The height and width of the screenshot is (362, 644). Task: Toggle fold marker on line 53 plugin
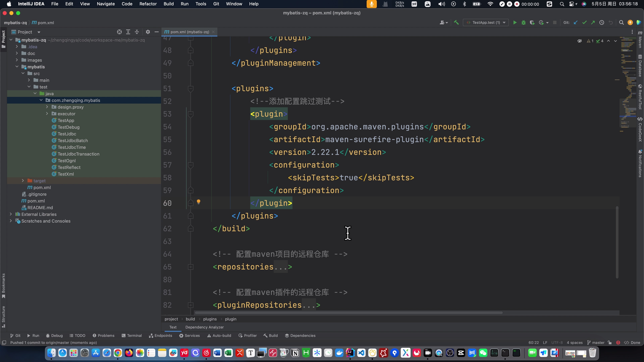191,114
